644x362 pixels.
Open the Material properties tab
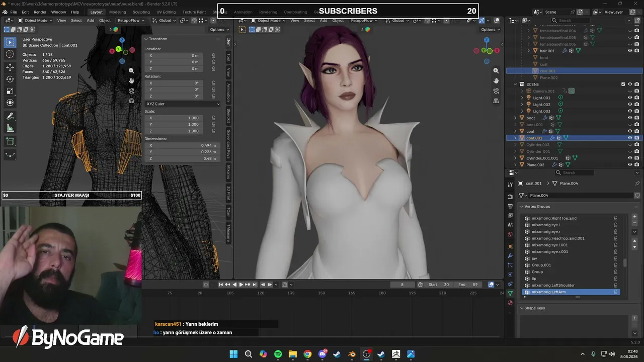510,303
